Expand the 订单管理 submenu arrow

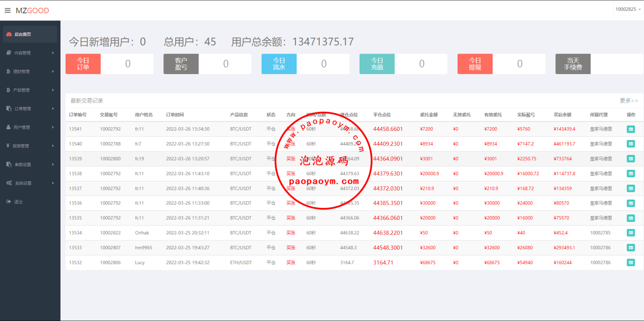click(x=53, y=109)
